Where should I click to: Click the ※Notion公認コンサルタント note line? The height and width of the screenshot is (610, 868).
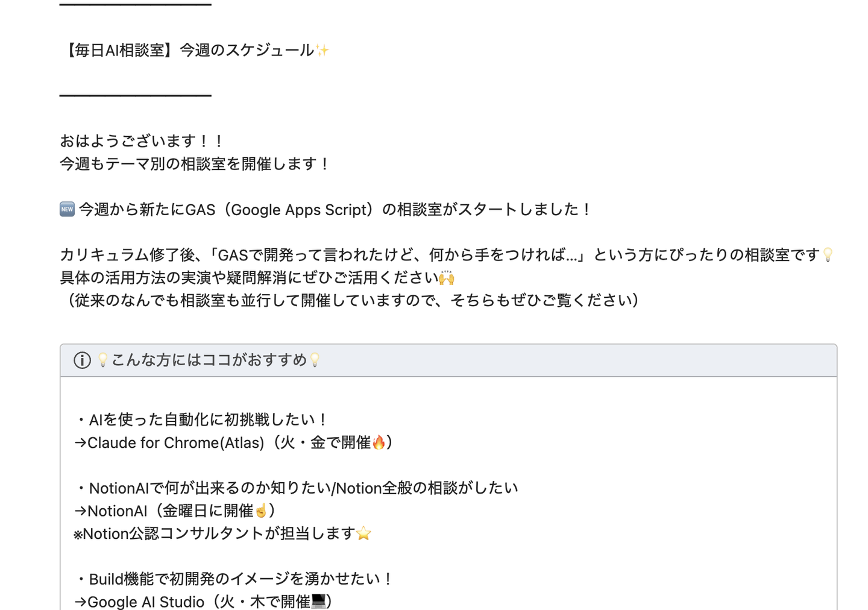(x=214, y=534)
